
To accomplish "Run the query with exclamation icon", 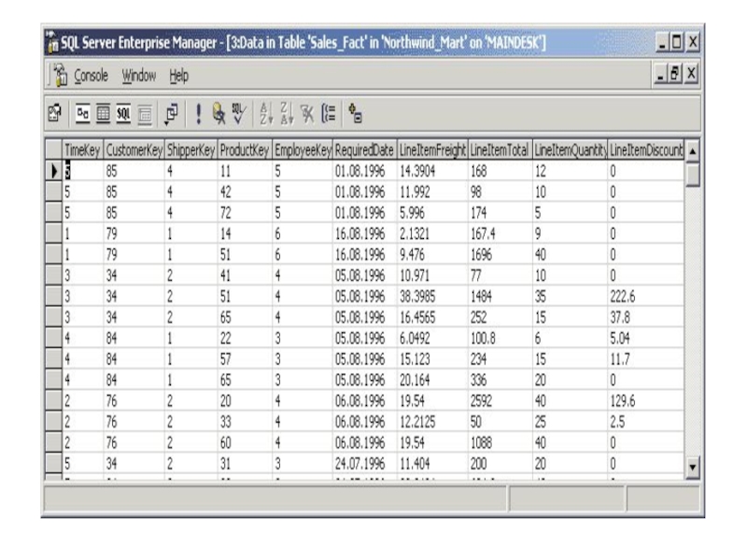I will (x=199, y=114).
